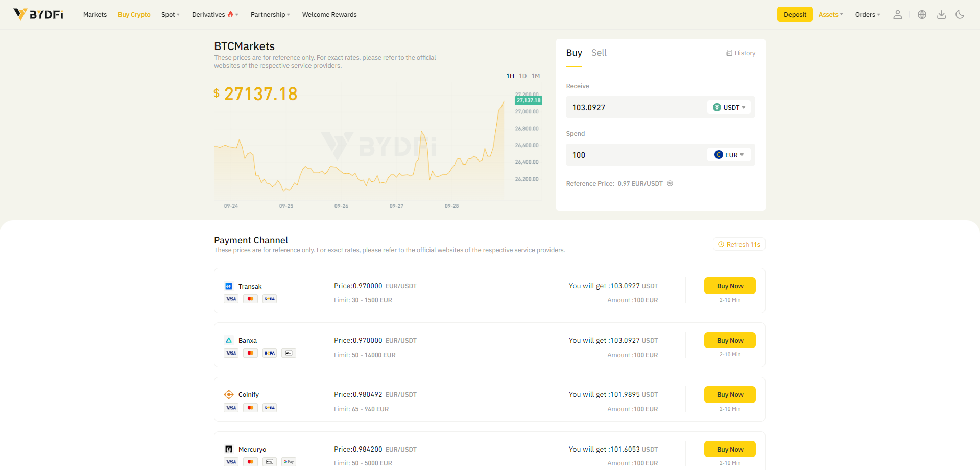This screenshot has height=470, width=980.
Task: Click the Refresh 11s button
Action: click(x=739, y=244)
